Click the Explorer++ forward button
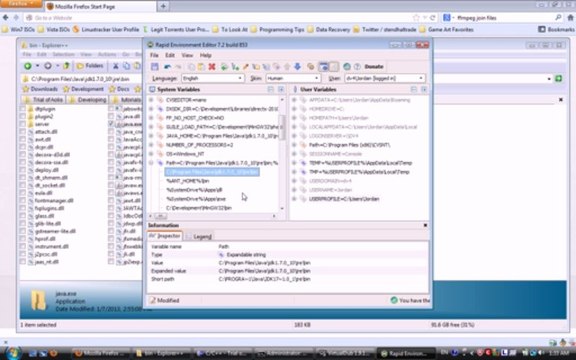576x360 pixels. coord(48,66)
